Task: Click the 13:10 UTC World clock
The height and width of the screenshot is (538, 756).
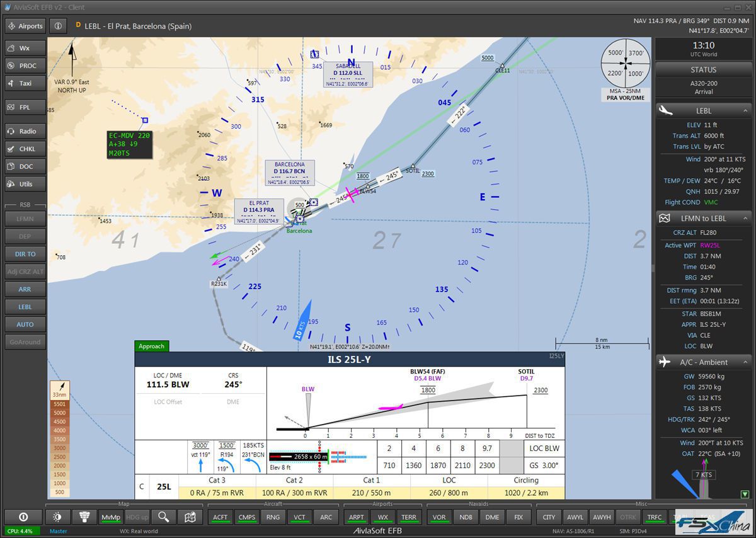Action: tap(703, 49)
